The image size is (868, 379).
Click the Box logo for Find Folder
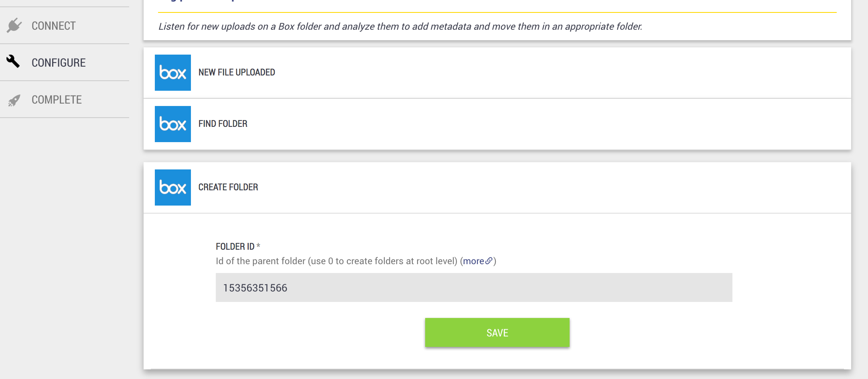[173, 124]
